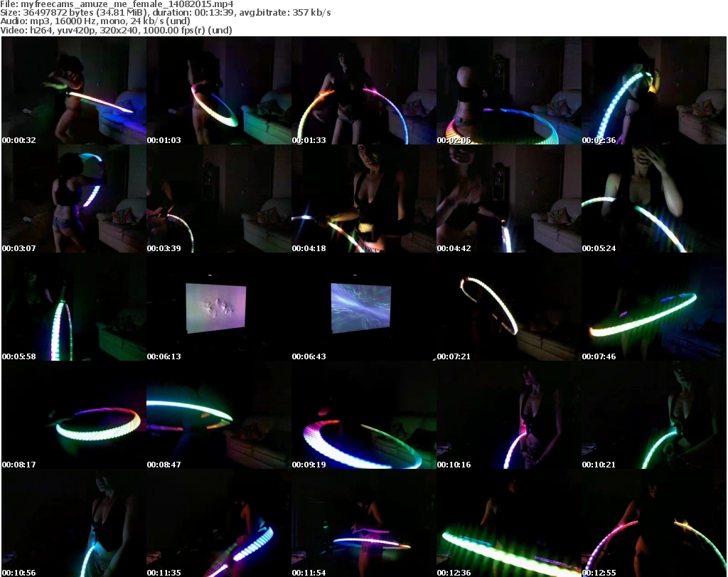
Task: Select the thumbnail stamped 00:03:07
Action: (x=74, y=198)
